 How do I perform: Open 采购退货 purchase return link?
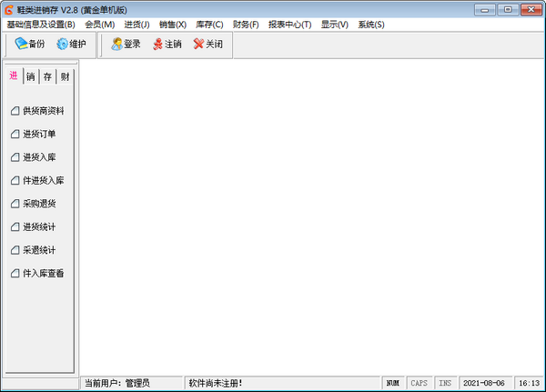39,204
